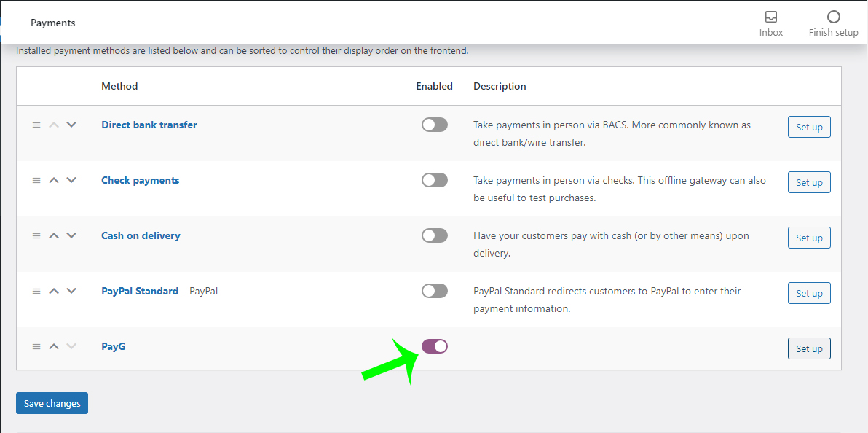868x433 pixels.
Task: Open Cash on delivery link
Action: click(141, 235)
